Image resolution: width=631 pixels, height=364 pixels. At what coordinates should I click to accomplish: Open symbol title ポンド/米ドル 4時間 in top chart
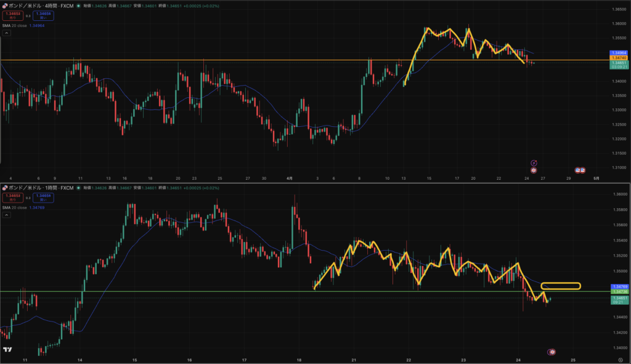click(x=37, y=6)
